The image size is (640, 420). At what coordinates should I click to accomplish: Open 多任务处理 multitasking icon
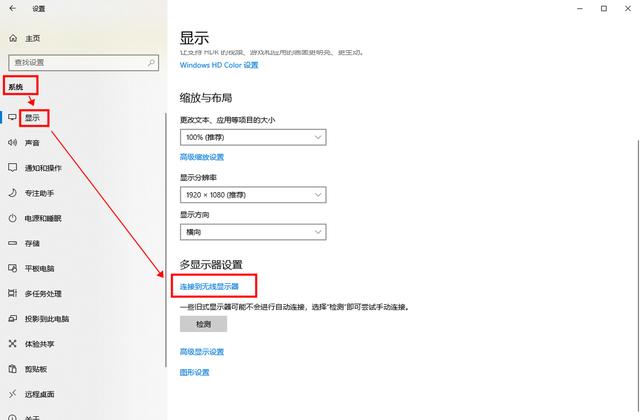pyautogui.click(x=13, y=294)
